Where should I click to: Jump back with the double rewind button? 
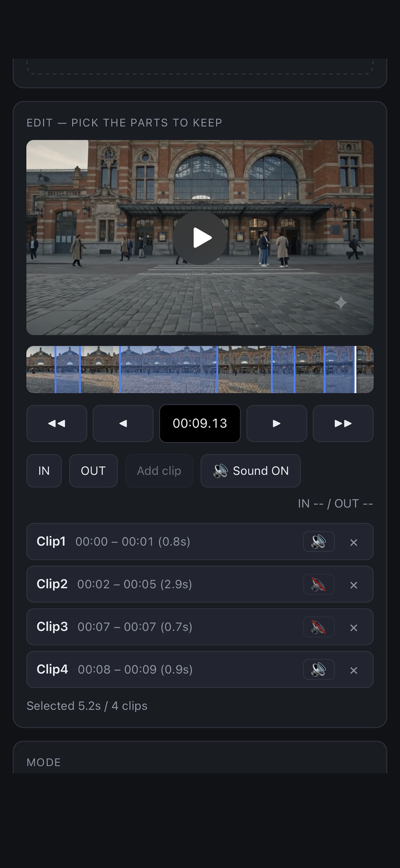point(57,423)
